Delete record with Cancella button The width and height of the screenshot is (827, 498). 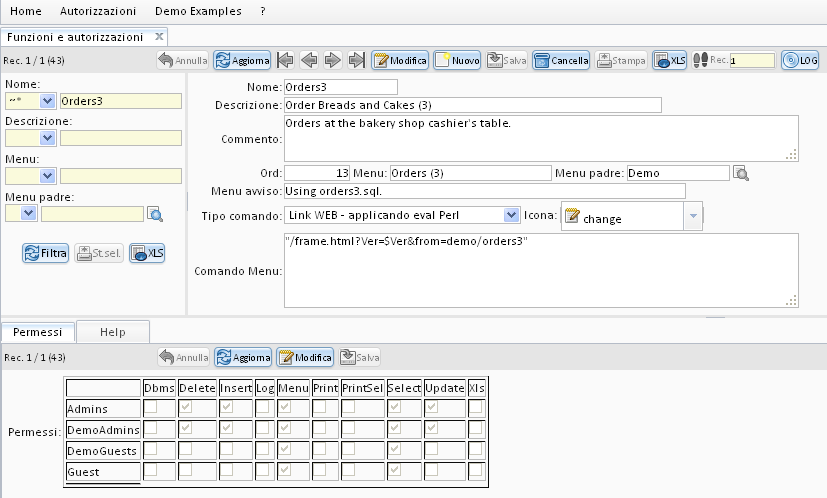pos(561,60)
